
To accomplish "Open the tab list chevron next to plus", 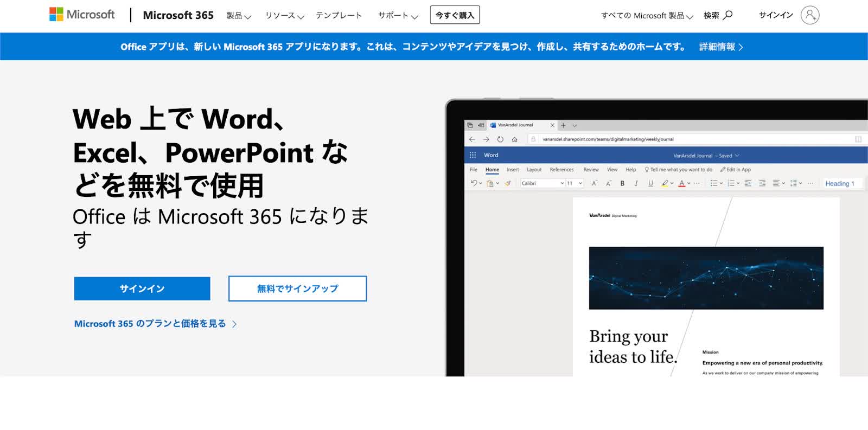I will click(575, 125).
